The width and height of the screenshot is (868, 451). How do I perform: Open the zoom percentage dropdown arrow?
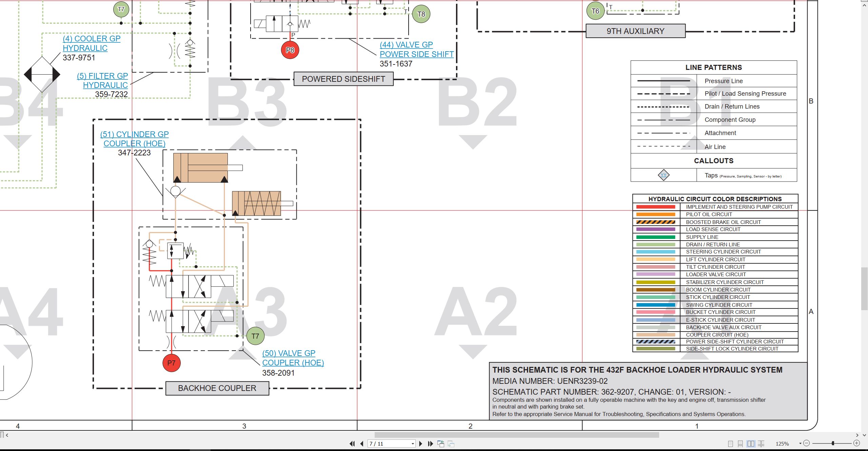coord(800,444)
